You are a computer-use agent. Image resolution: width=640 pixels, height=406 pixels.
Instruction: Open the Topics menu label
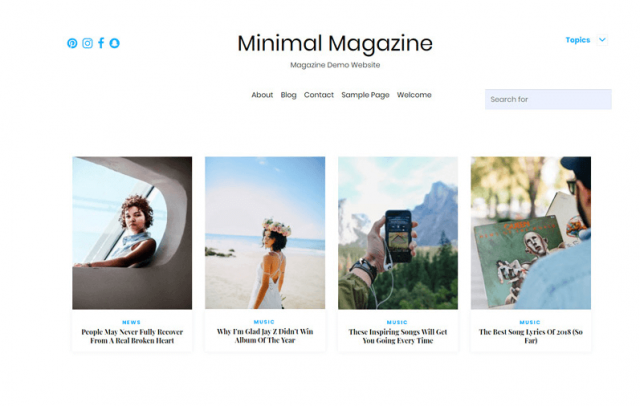578,40
